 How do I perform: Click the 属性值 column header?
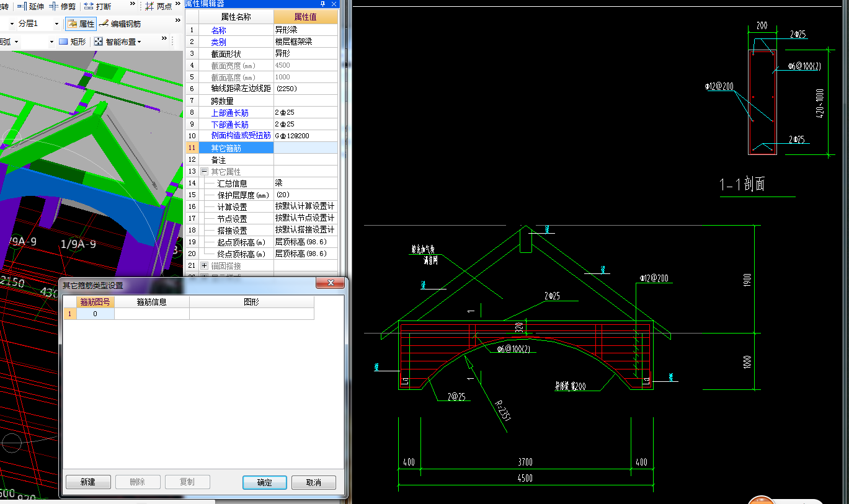point(306,17)
